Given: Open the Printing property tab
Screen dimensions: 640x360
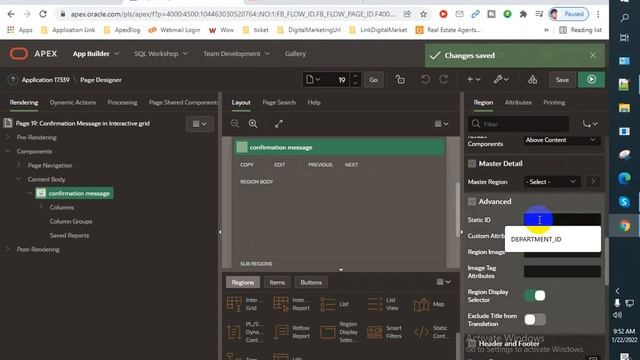Looking at the screenshot, I should click(554, 102).
